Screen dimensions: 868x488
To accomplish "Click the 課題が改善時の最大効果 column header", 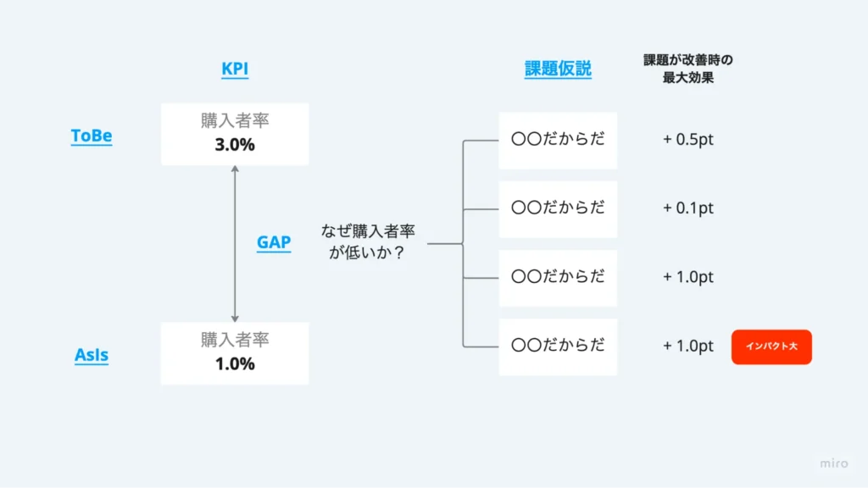I will [688, 69].
